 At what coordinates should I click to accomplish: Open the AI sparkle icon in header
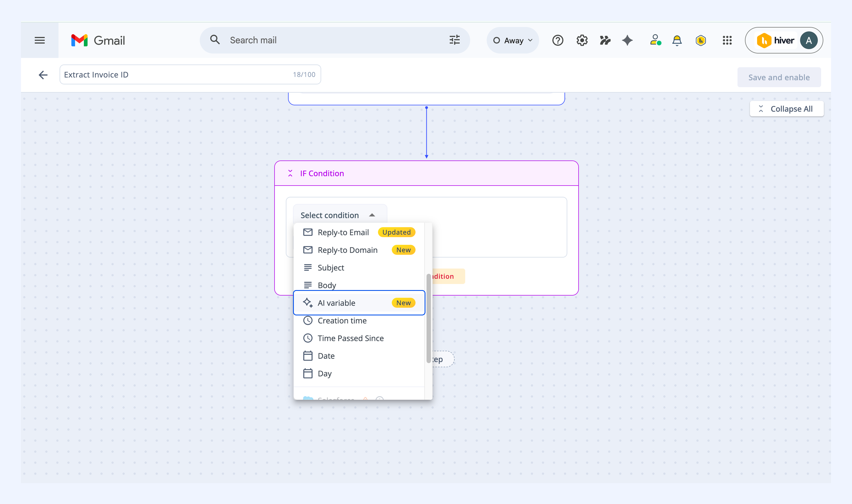tap(627, 41)
